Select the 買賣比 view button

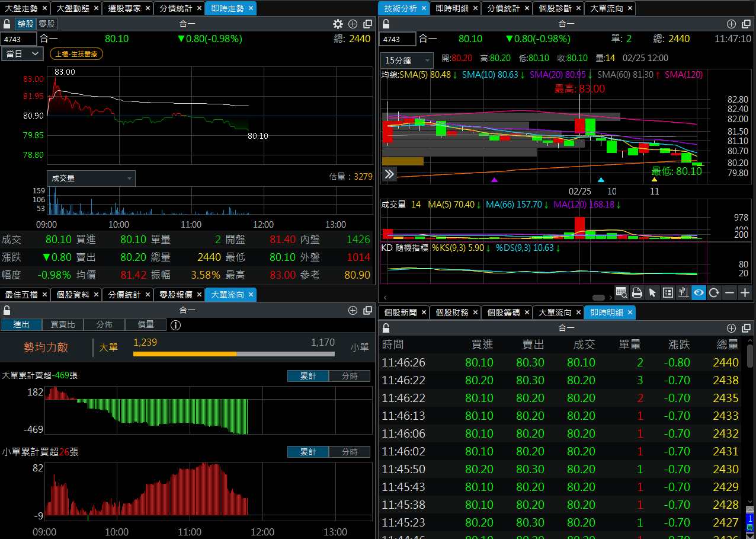coord(62,324)
